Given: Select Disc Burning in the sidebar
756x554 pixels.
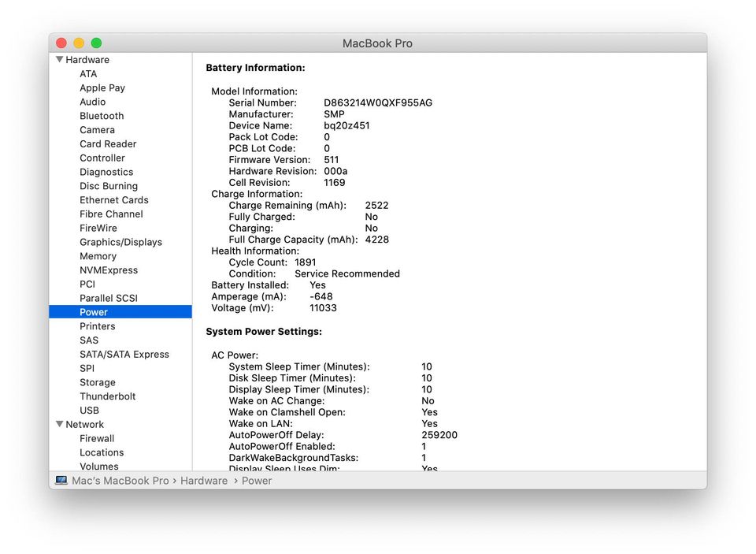Looking at the screenshot, I should point(109,186).
